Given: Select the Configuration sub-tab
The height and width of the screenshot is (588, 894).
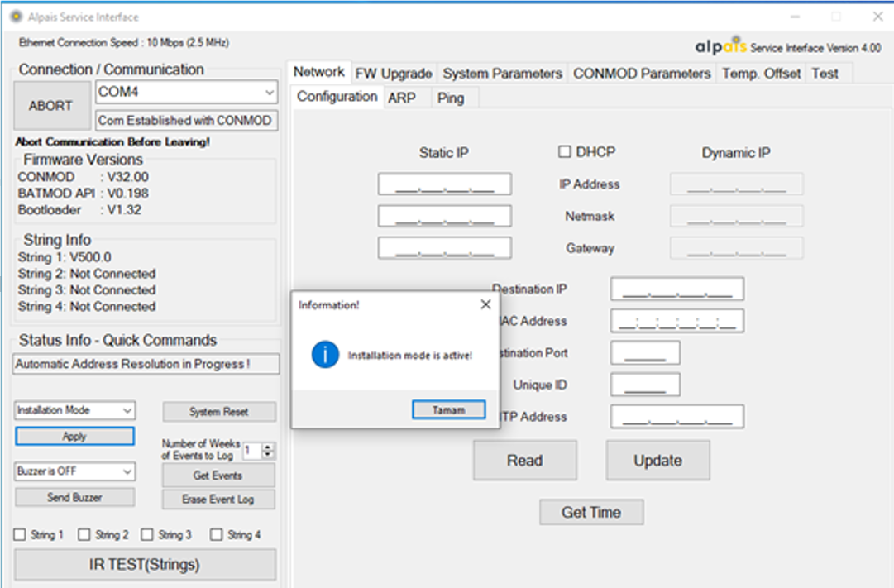Looking at the screenshot, I should 337,97.
